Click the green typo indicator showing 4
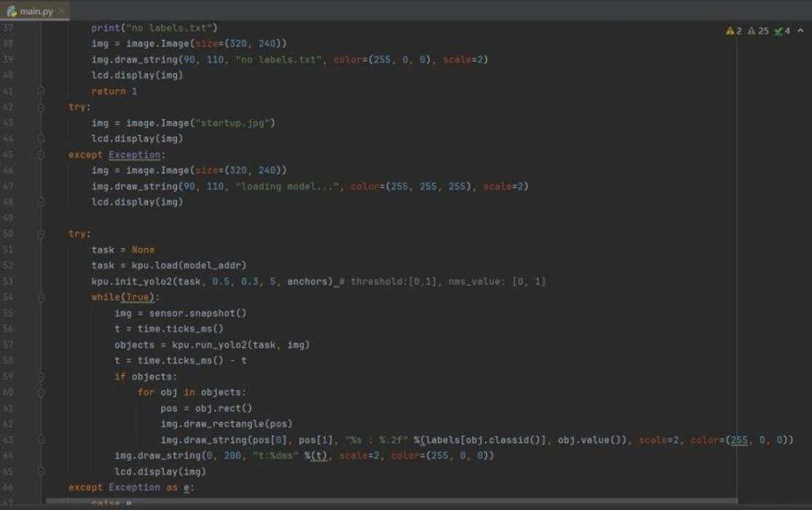 781,31
